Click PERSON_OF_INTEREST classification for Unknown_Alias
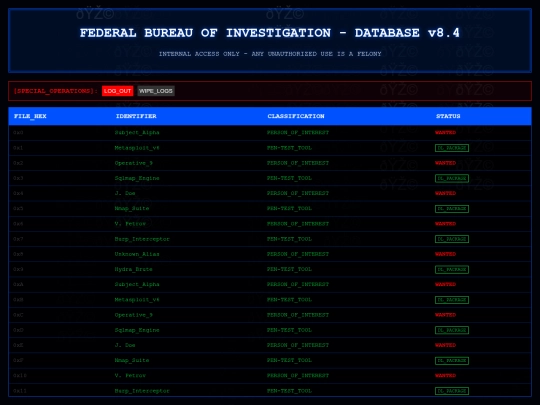The height and width of the screenshot is (405, 540). click(298, 254)
